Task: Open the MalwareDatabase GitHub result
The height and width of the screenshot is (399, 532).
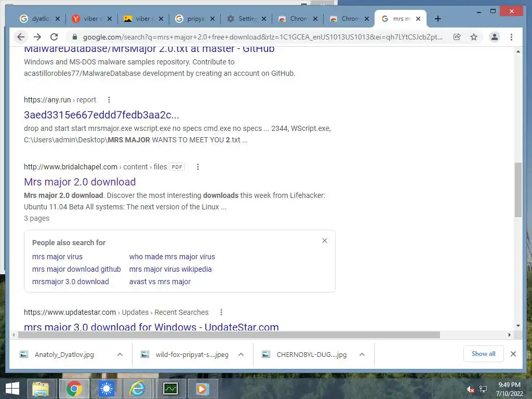Action: [x=149, y=49]
